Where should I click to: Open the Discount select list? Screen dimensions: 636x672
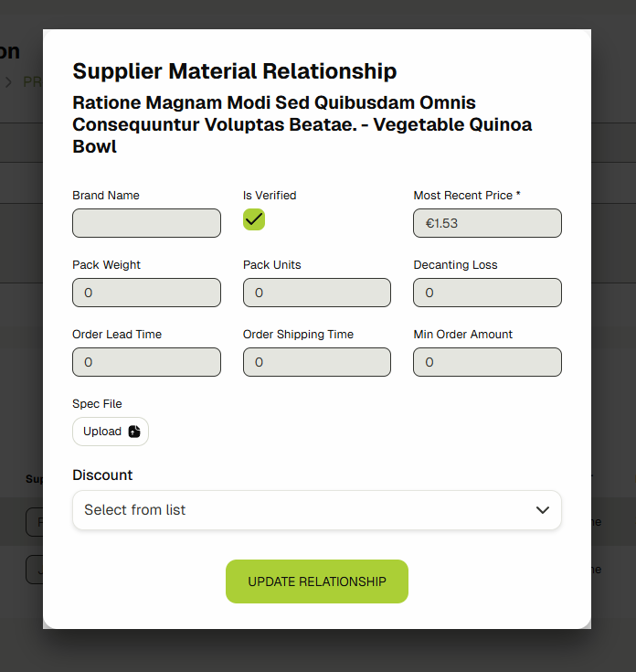[x=302, y=510]
